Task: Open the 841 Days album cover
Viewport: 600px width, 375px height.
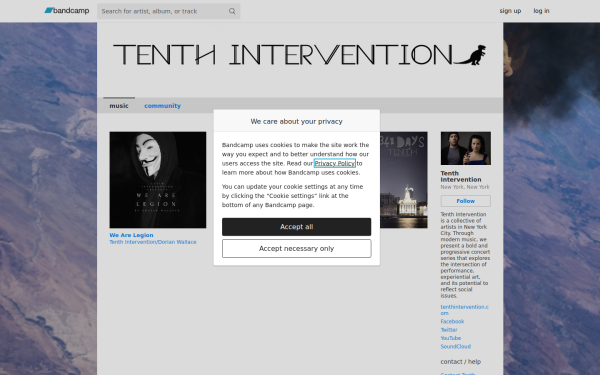Action: tap(404, 180)
